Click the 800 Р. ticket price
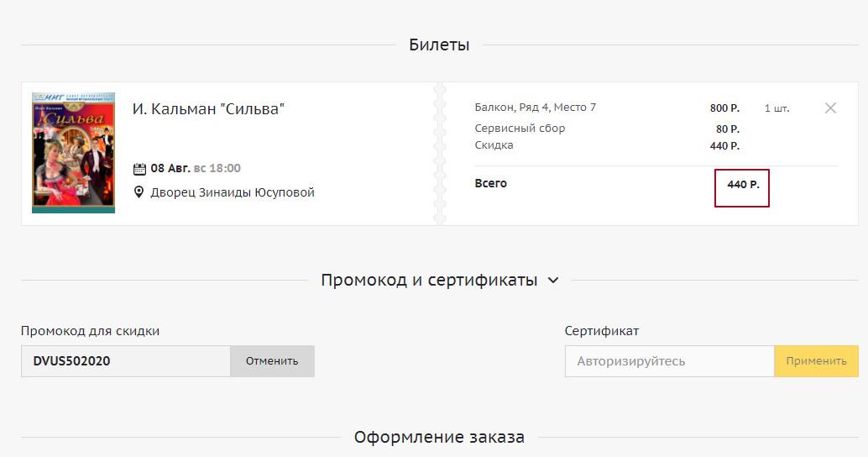The image size is (868, 457). tap(724, 108)
